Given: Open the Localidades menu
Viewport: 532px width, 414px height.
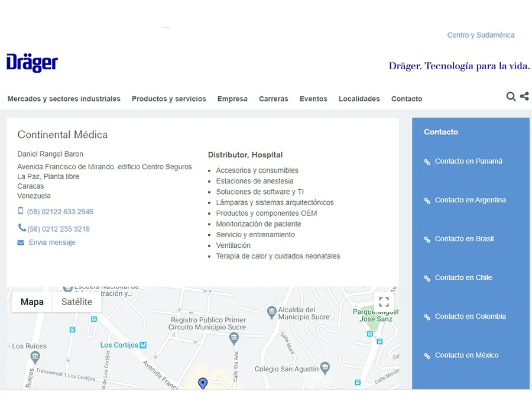Looking at the screenshot, I should coord(359,99).
